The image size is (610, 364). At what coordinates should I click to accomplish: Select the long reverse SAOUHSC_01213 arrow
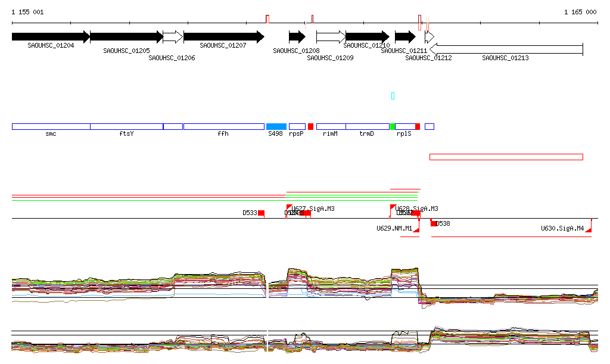506,49
